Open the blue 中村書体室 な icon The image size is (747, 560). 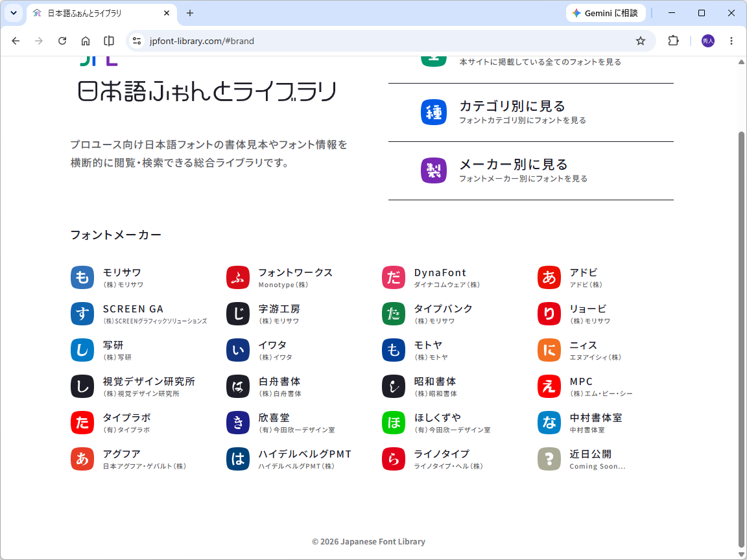tap(549, 423)
